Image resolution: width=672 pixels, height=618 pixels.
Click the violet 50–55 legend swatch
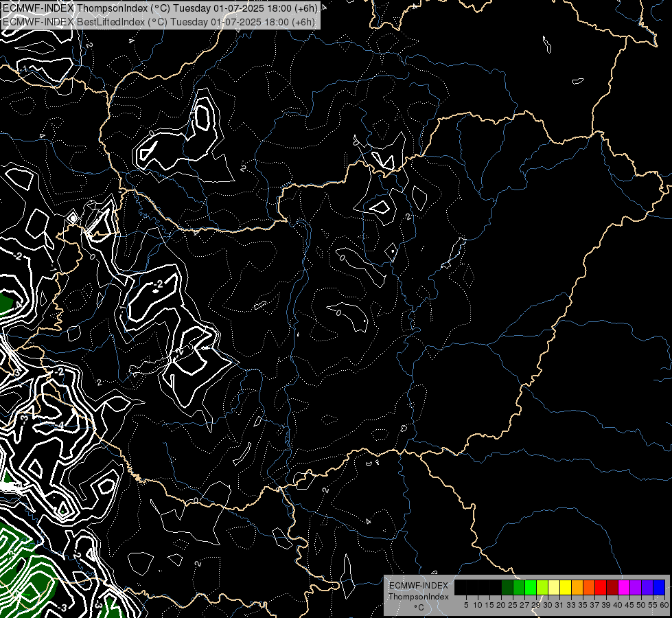pos(647,587)
